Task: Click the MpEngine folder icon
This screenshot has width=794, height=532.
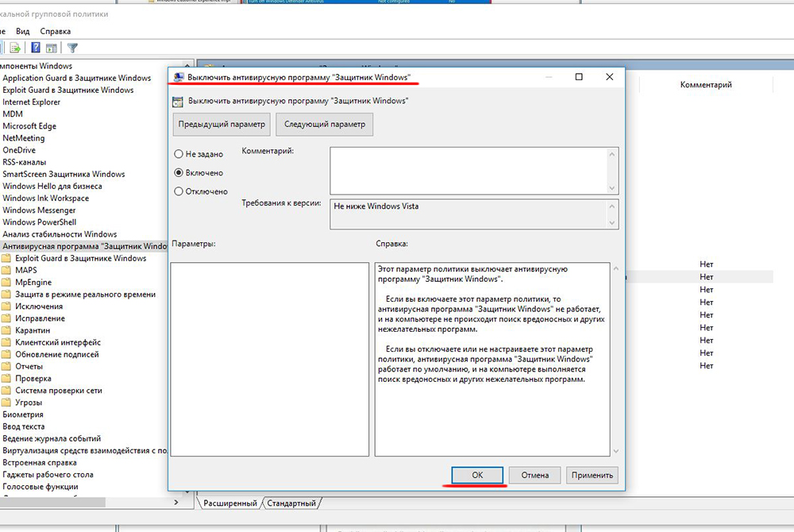Action: [7, 282]
